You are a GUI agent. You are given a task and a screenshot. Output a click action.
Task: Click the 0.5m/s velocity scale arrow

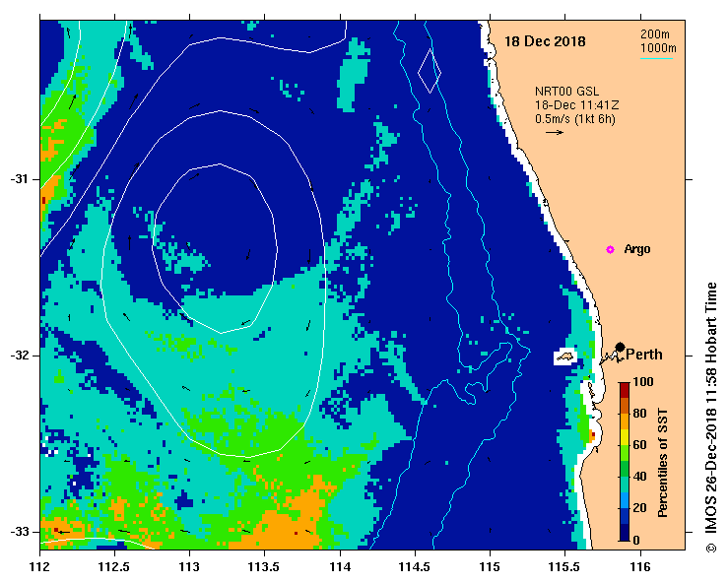555,132
